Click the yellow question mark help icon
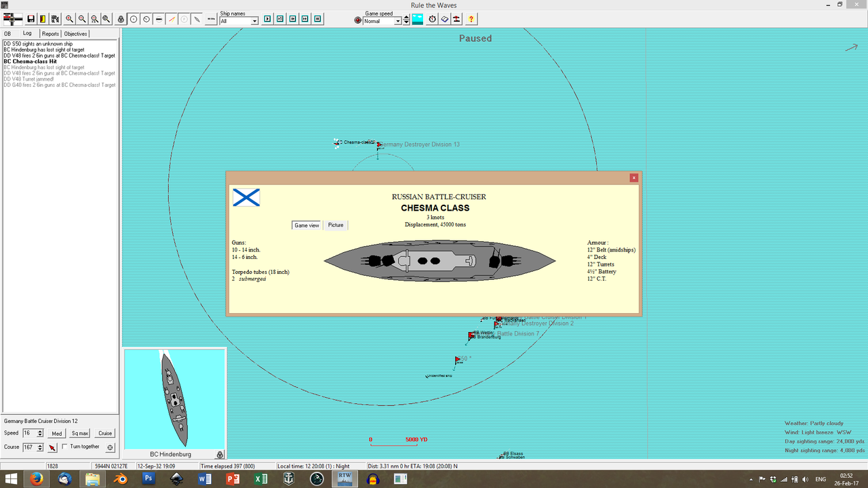This screenshot has width=868, height=488. (x=471, y=19)
